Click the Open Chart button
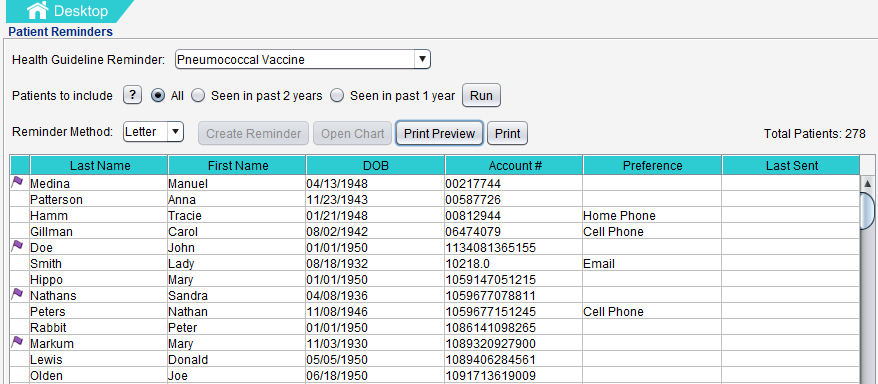878x384 pixels. coord(352,133)
